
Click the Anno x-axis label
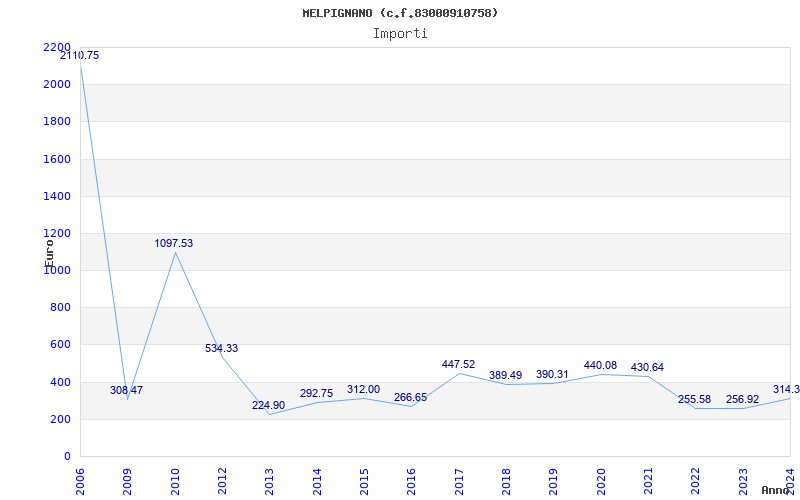(x=777, y=490)
